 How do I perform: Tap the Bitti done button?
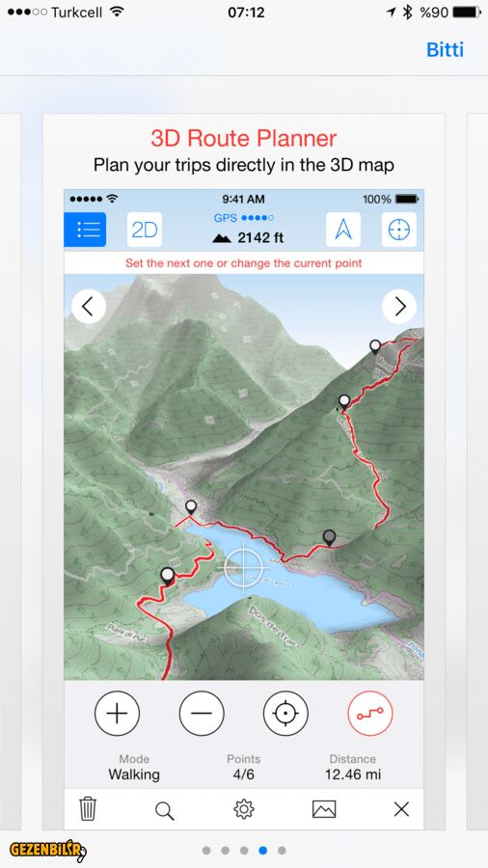pos(445,50)
